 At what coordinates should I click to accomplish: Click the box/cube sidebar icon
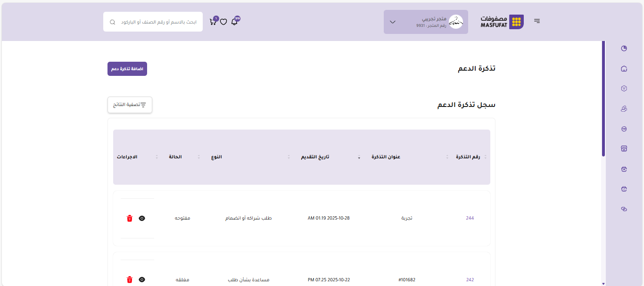[x=624, y=89]
